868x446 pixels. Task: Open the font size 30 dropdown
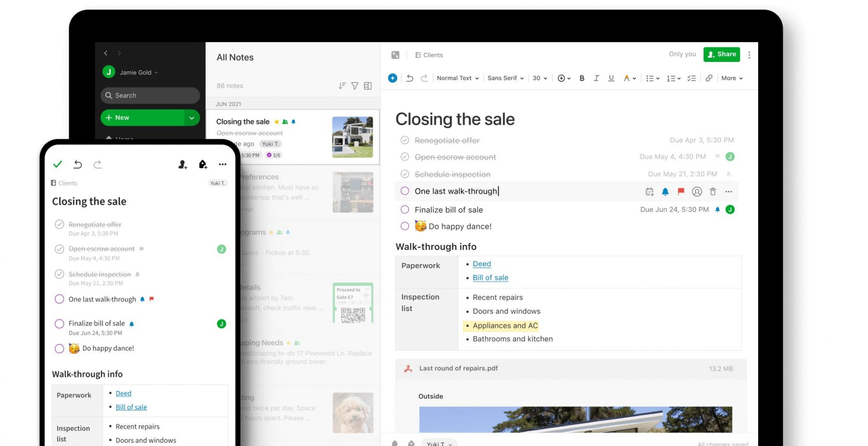coord(540,78)
